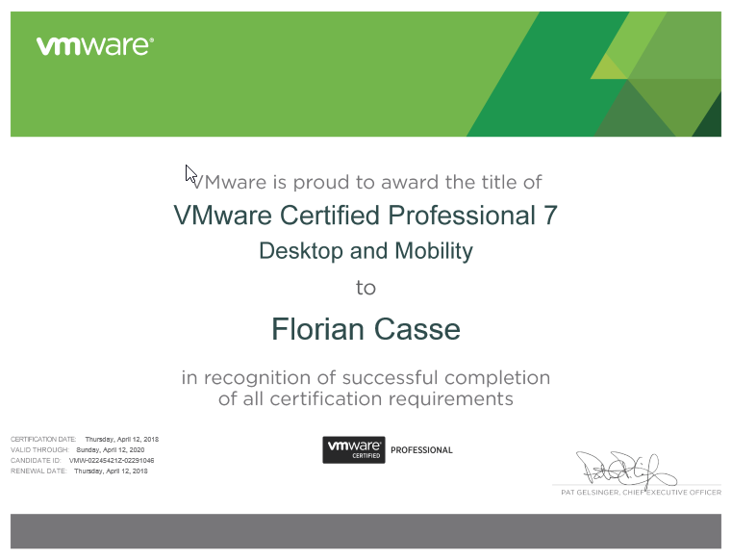Click the "Pat Gelsinger, Chief Executive Officer" caption
Image resolution: width=732 pixels, height=560 pixels.
pos(640,493)
